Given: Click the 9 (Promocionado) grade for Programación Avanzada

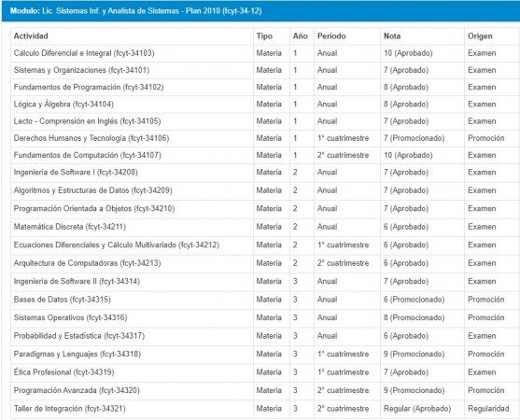Looking at the screenshot, I should (414, 390).
